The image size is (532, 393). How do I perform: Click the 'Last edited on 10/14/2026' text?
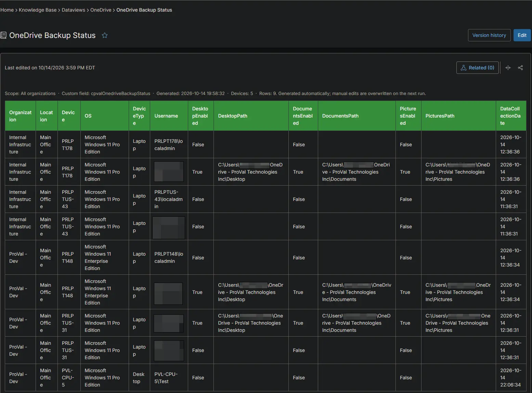[50, 68]
